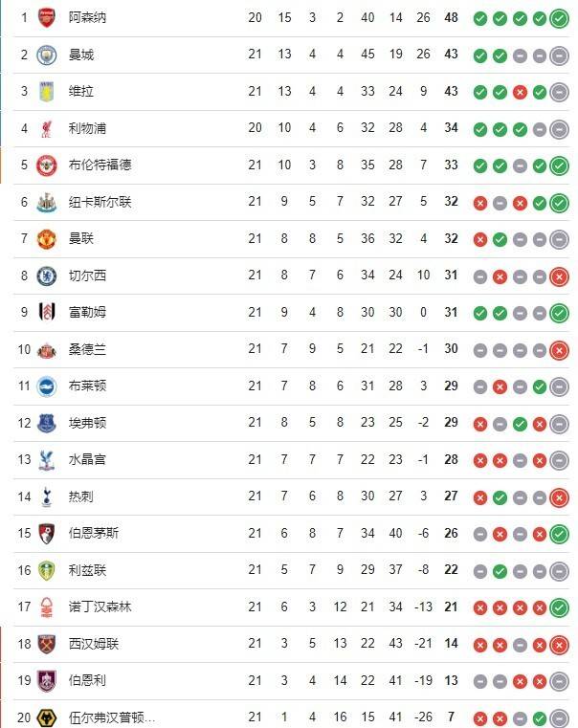
Task: Select the 西汉姆联 team name
Action: click(94, 644)
